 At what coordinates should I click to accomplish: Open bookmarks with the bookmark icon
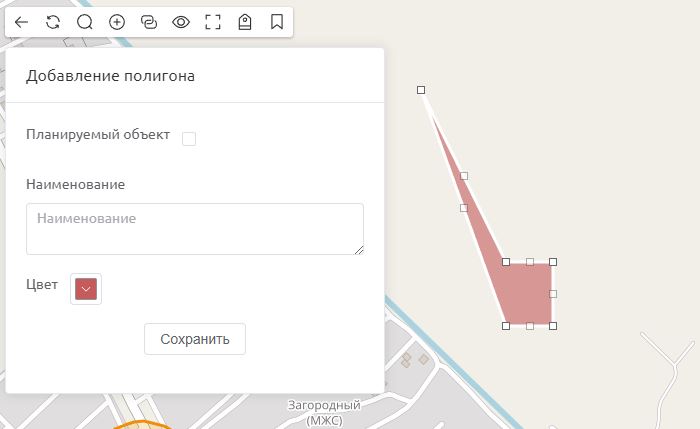[x=277, y=21]
